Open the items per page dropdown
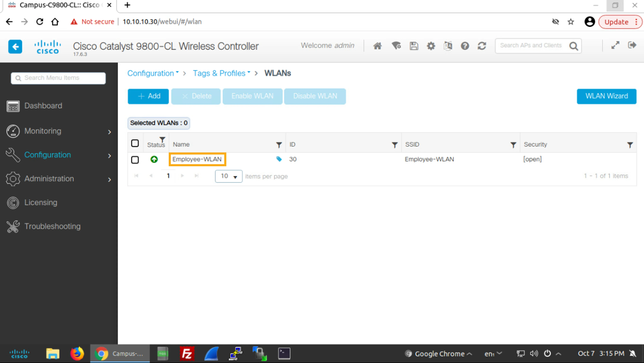 (229, 176)
